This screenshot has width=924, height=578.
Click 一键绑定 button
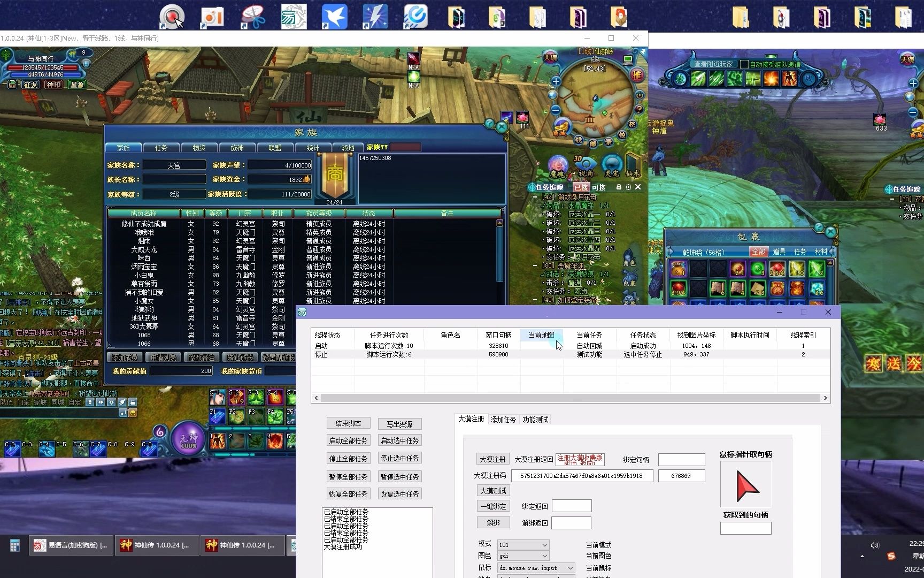coord(493,506)
